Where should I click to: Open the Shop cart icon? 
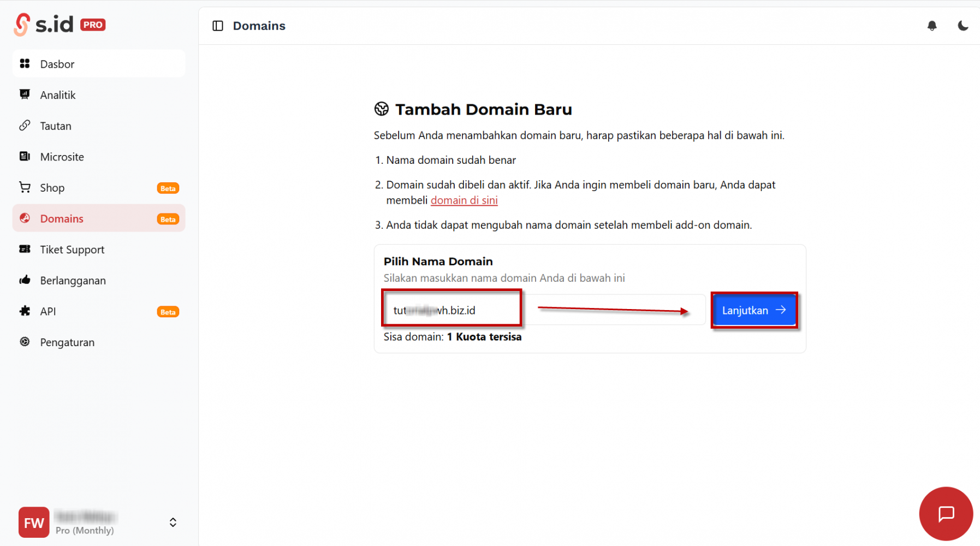(x=25, y=187)
